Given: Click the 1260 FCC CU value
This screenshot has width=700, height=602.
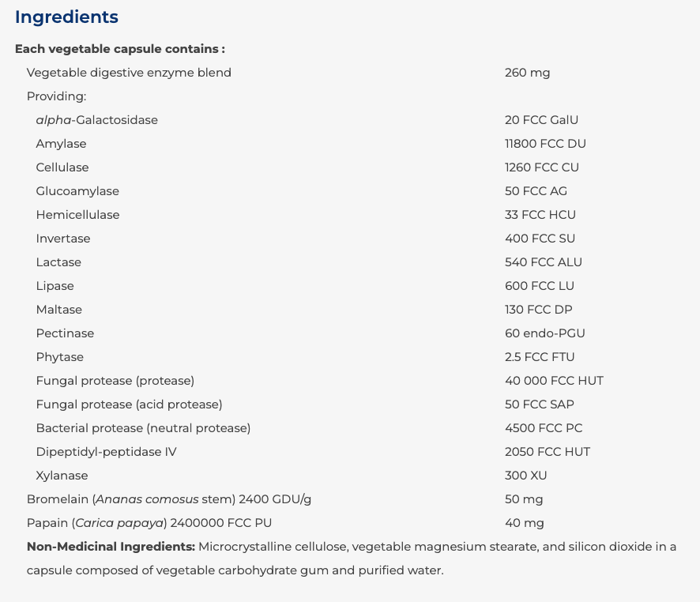Looking at the screenshot, I should click(541, 167).
